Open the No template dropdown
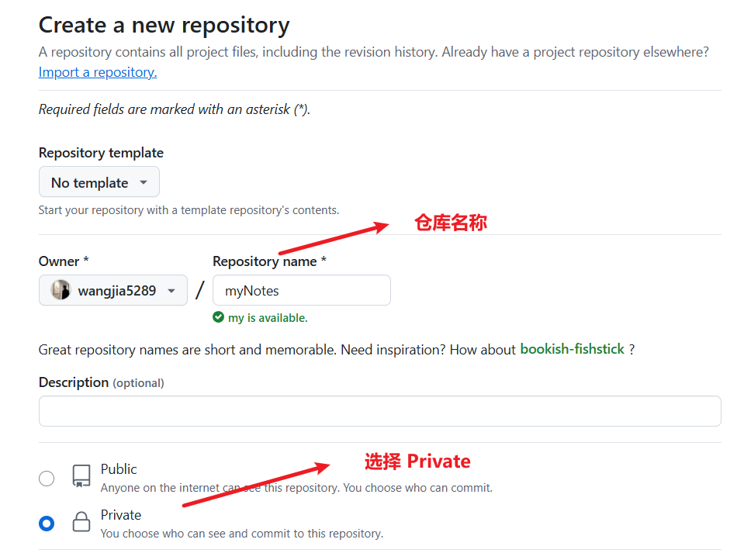737x560 pixels. (x=99, y=182)
